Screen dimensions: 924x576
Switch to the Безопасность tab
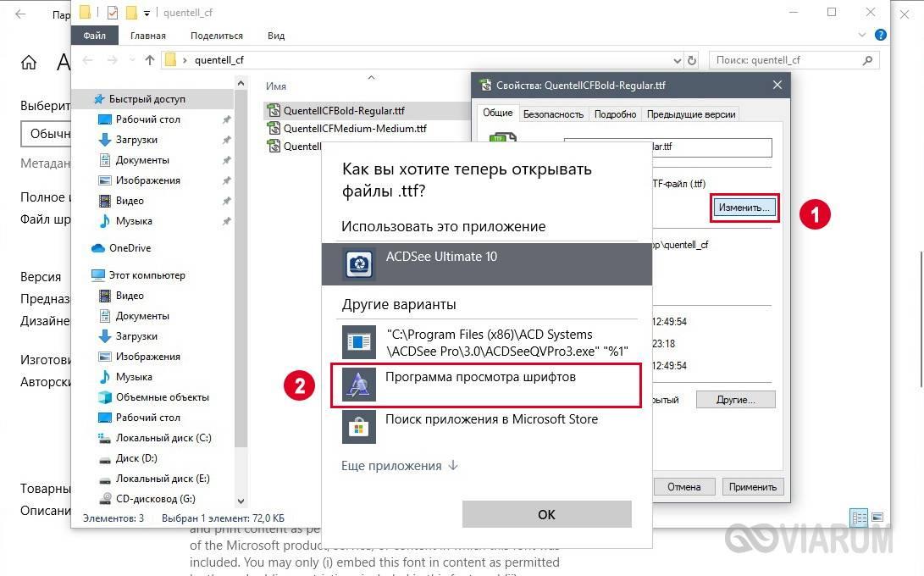[x=553, y=114]
